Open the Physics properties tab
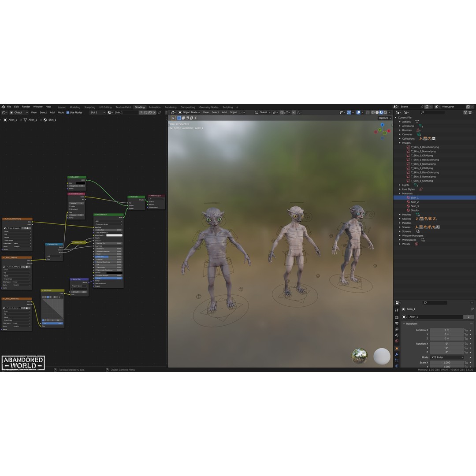The width and height of the screenshot is (476, 476). (397, 366)
